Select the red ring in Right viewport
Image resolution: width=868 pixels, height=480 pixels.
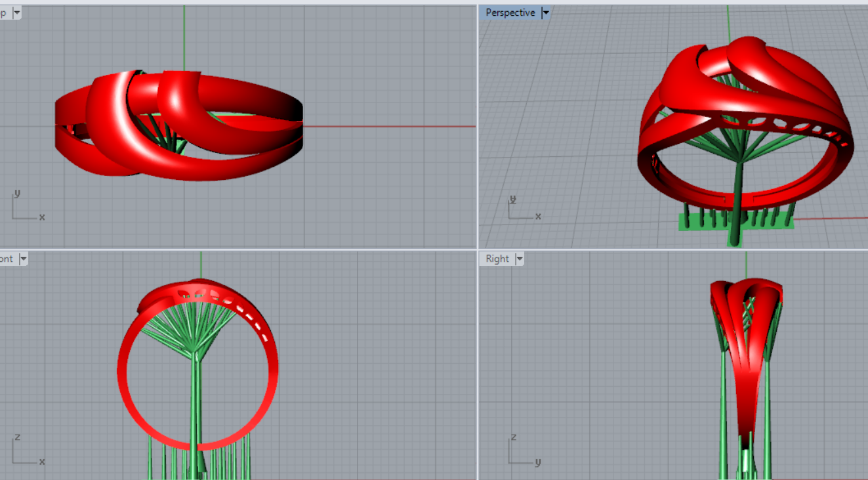pos(746,394)
